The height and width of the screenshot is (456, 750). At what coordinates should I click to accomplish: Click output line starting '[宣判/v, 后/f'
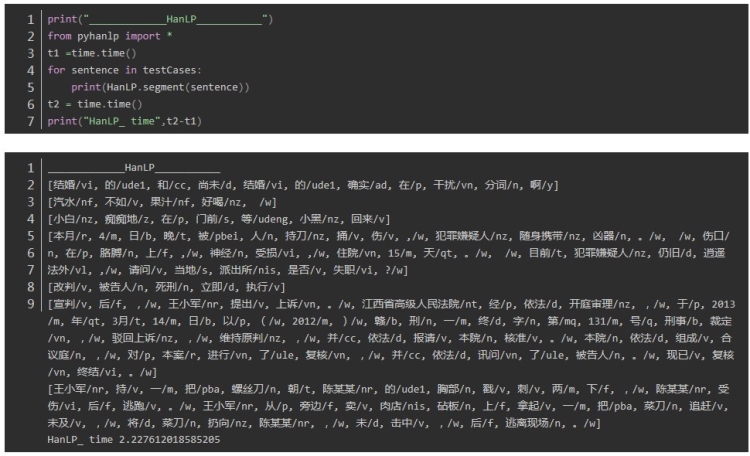click(391, 304)
